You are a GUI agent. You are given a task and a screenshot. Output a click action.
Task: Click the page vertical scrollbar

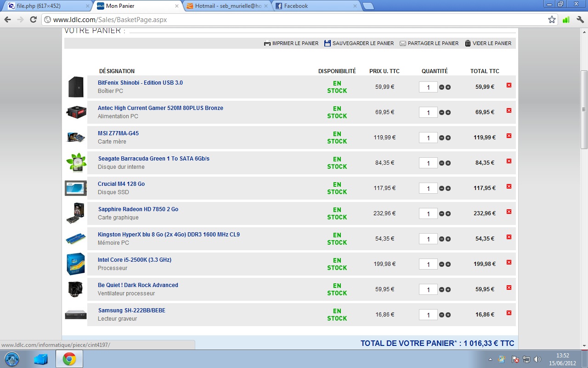pyautogui.click(x=584, y=109)
